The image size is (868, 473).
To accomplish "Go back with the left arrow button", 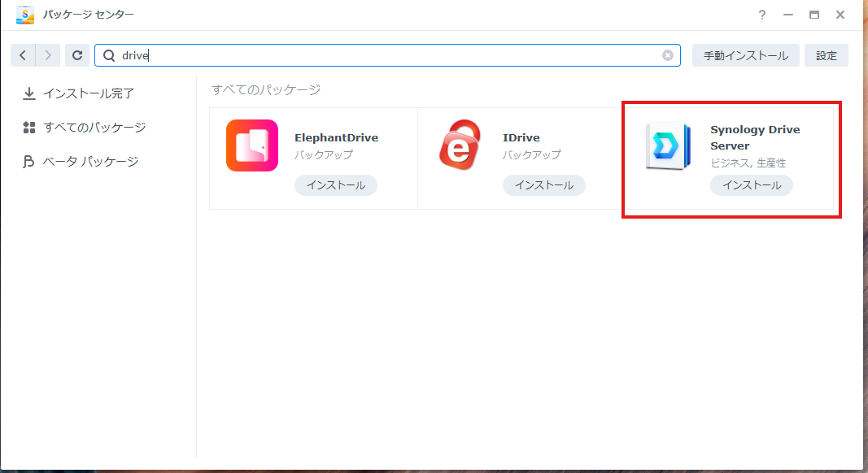I will (23, 55).
